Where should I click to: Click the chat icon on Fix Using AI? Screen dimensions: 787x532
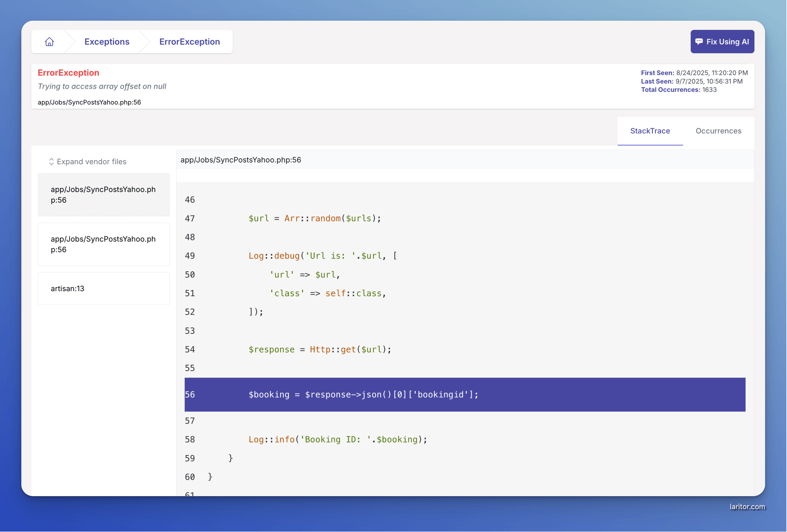pos(698,42)
